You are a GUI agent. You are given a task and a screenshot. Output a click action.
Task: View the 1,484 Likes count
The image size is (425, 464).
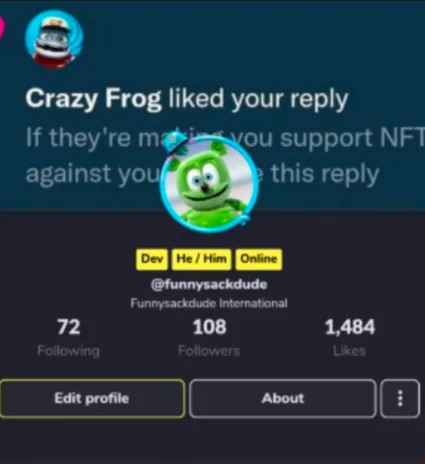point(350,327)
